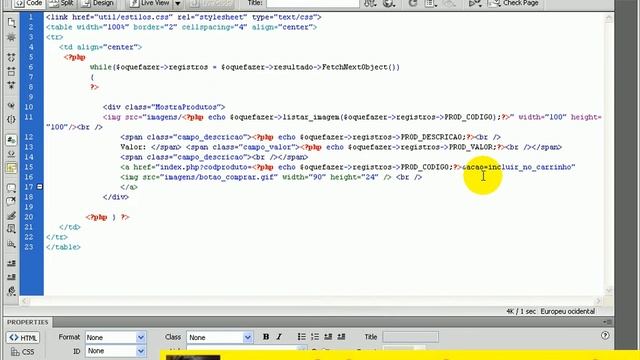Click the Format Source Code icon

(11, 291)
